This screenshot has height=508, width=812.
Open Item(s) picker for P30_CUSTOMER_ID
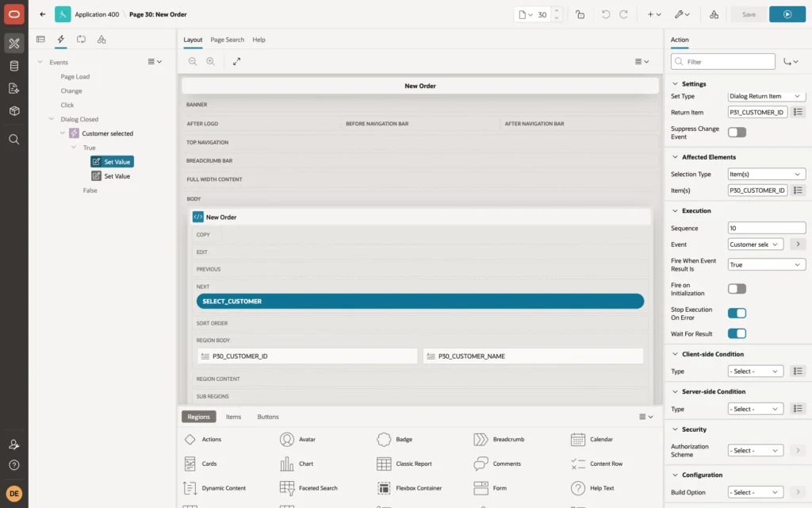click(x=798, y=190)
